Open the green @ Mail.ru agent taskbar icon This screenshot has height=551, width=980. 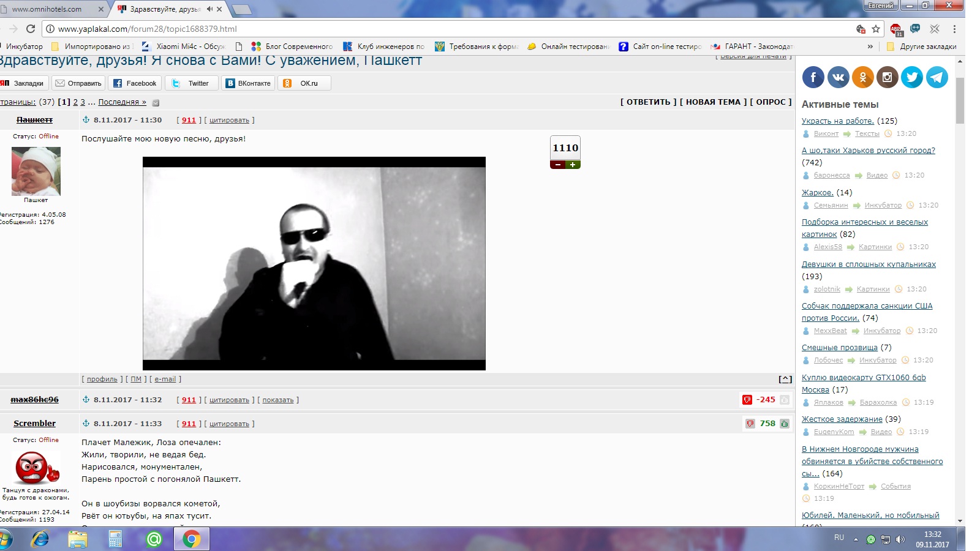[154, 539]
